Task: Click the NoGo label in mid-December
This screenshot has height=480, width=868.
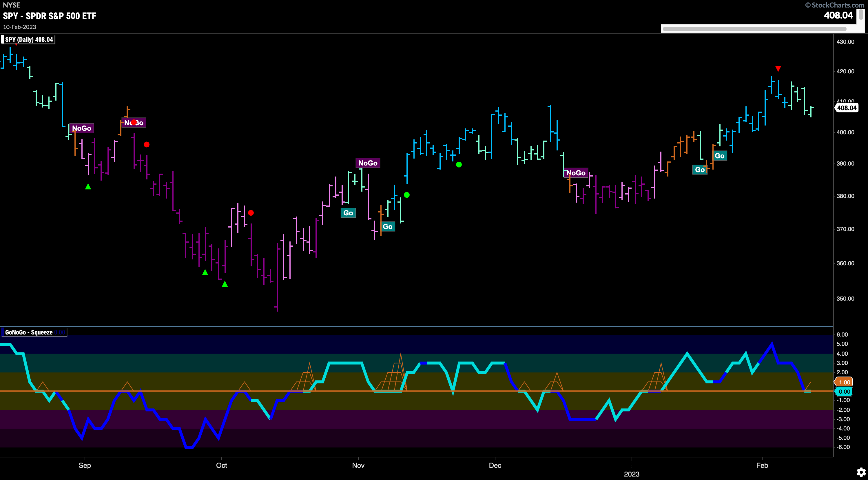Action: (576, 173)
